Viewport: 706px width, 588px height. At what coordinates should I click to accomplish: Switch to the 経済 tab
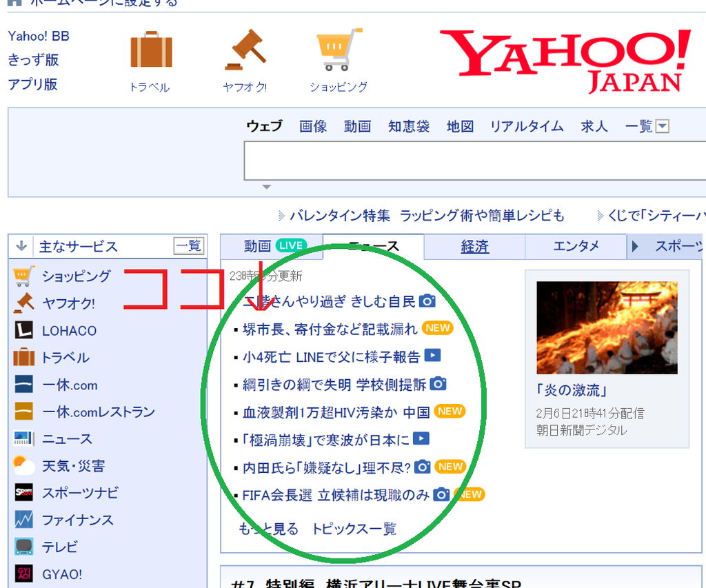point(474,247)
